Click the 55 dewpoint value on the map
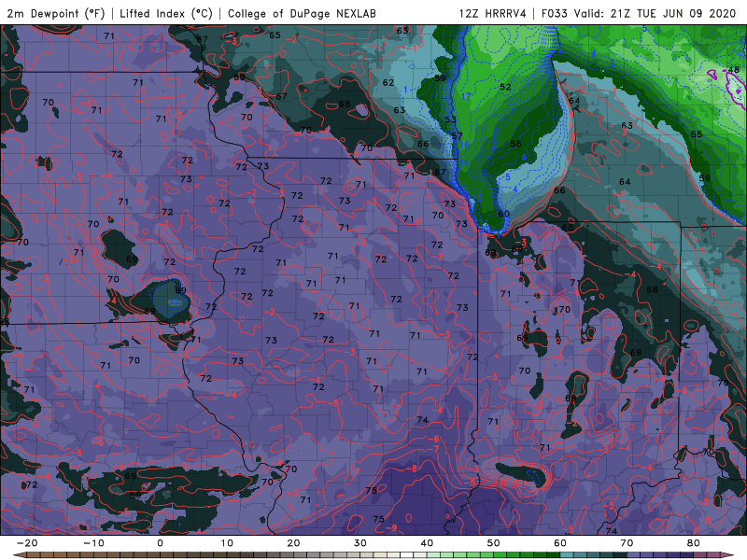The height and width of the screenshot is (560, 747). 697,134
